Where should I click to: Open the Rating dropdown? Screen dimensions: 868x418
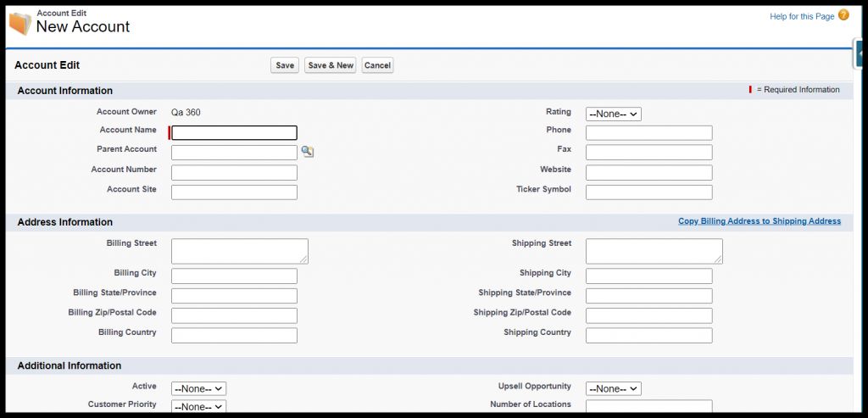tap(613, 114)
